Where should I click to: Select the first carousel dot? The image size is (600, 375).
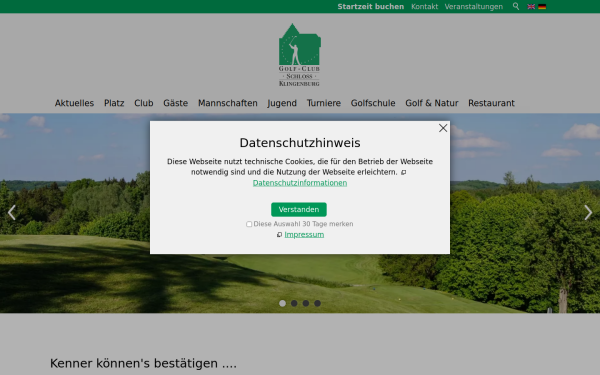[282, 303]
